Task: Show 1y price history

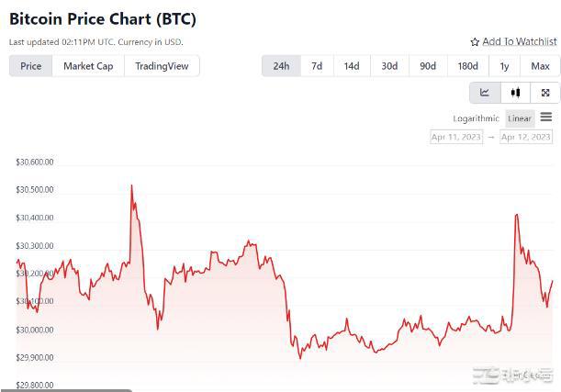Action: point(504,66)
